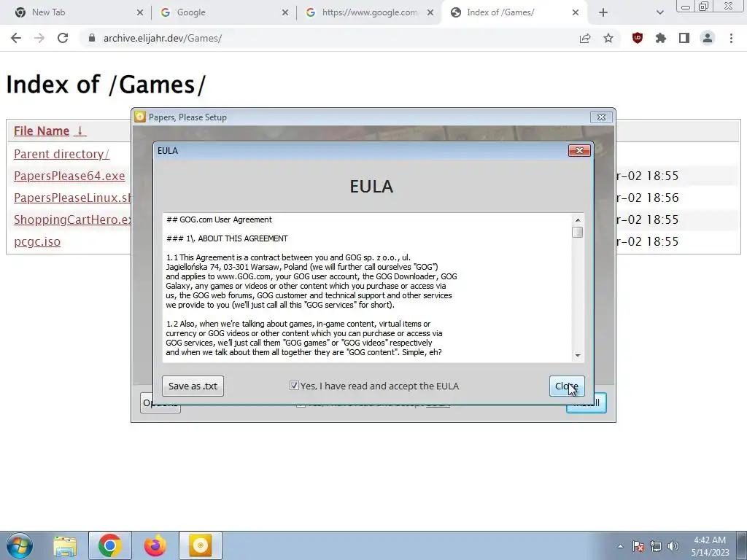The height and width of the screenshot is (560, 747).
Task: Download PapersPlease64.exe
Action: pyautogui.click(x=69, y=176)
